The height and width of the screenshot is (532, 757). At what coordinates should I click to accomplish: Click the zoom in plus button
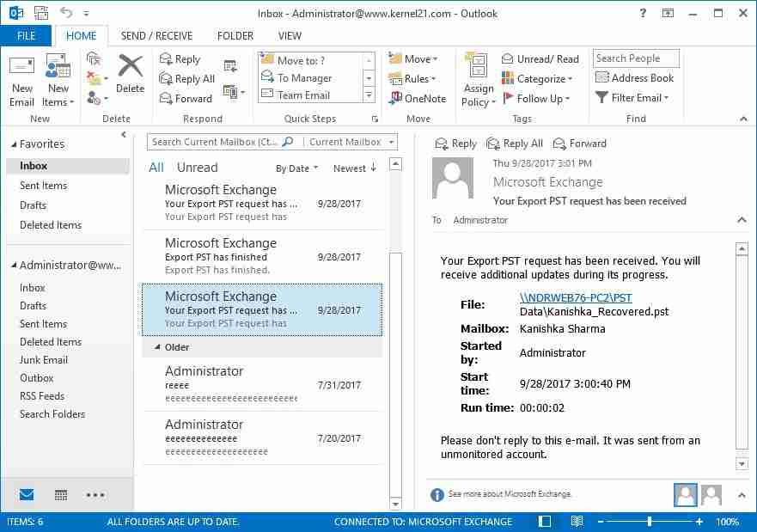(x=699, y=522)
